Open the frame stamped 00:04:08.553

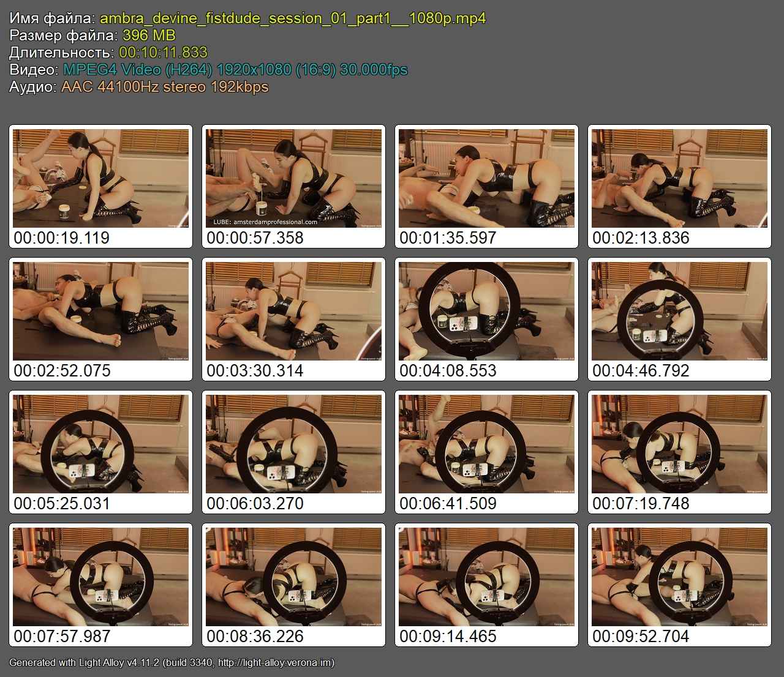[487, 311]
